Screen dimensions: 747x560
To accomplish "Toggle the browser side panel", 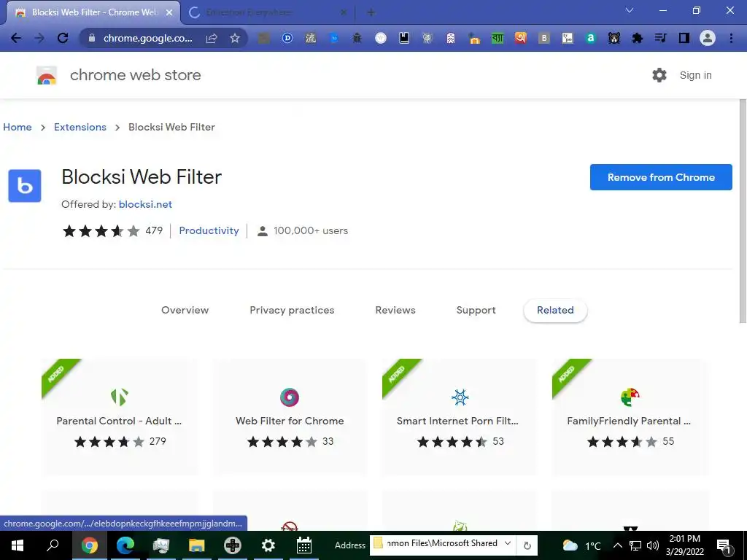I will click(684, 38).
